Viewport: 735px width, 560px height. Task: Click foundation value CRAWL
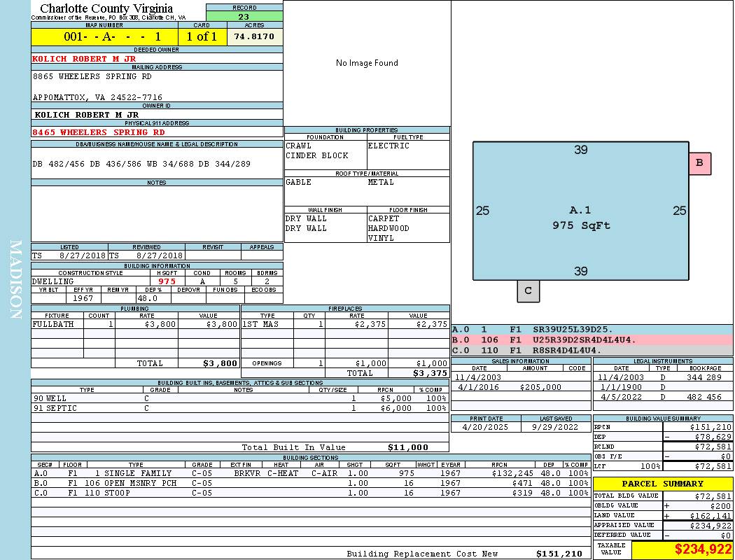(x=299, y=146)
